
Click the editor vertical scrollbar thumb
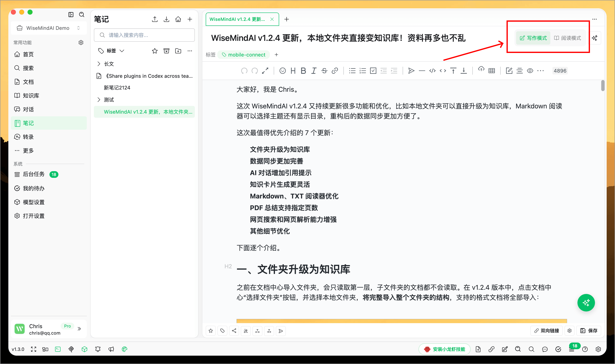(x=602, y=86)
